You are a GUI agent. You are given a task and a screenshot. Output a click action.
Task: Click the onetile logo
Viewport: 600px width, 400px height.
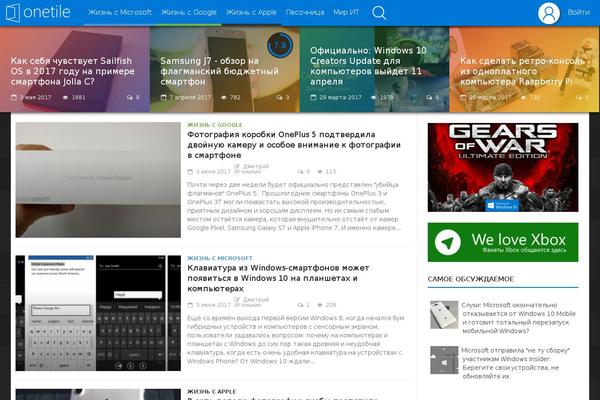[x=38, y=12]
